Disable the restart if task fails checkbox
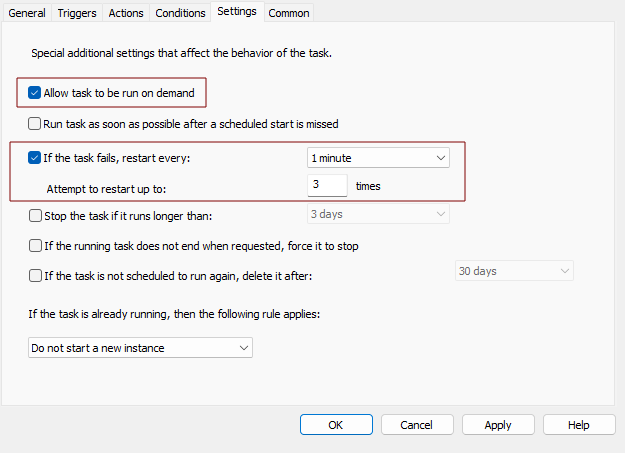 click(35, 157)
